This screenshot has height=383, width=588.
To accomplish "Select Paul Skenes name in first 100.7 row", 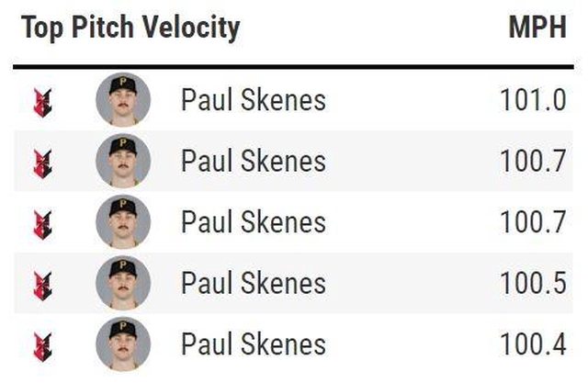I will pyautogui.click(x=254, y=161).
